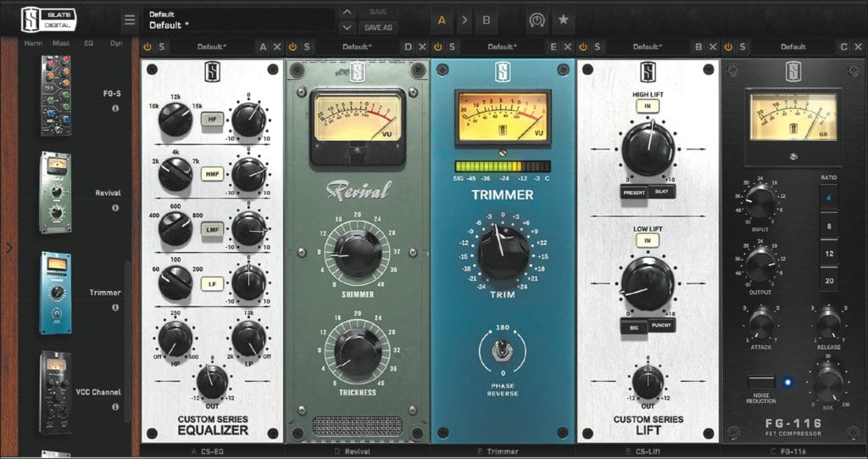Select the PUNCHY low lift mode

(661, 326)
